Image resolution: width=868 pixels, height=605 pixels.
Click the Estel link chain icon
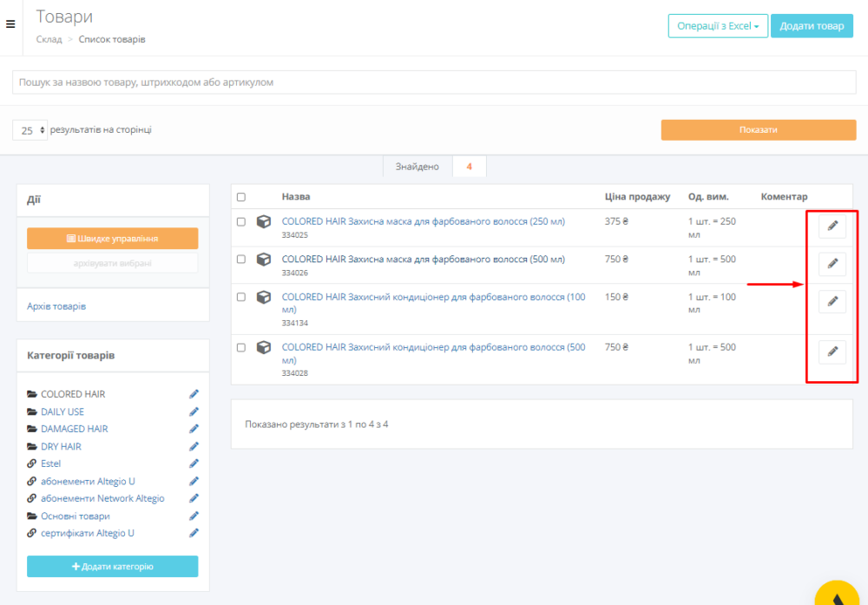tap(31, 464)
